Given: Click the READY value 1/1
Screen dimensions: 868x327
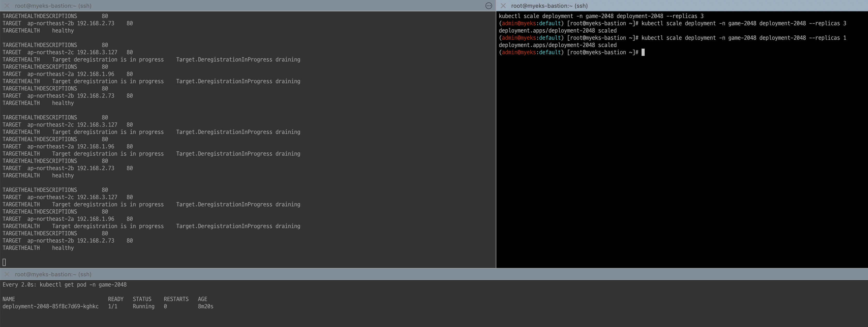Looking at the screenshot, I should pos(112,307).
